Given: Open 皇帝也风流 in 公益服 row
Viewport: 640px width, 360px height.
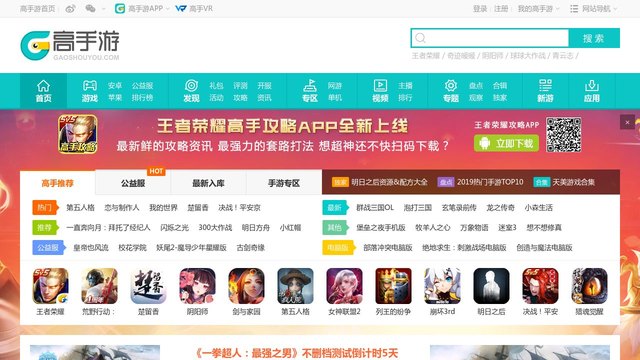Looking at the screenshot, I should click(91, 248).
